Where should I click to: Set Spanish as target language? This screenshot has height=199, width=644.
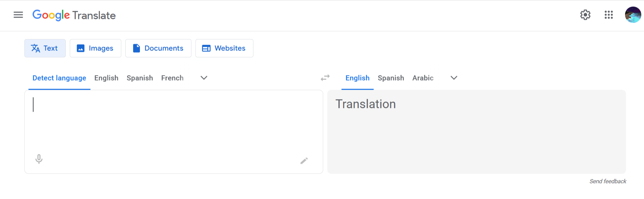click(391, 78)
